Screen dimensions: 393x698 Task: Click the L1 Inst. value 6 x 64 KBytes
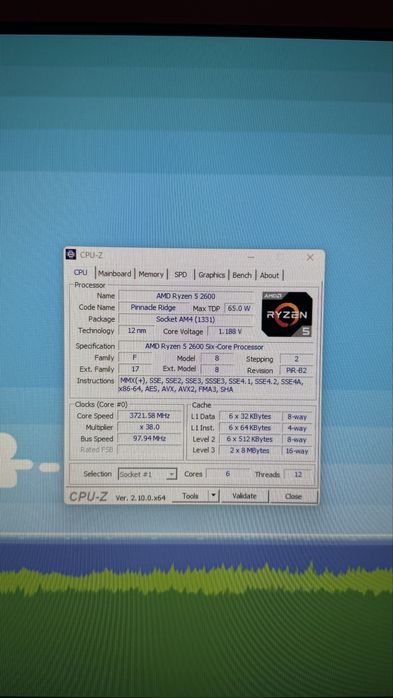click(x=250, y=428)
